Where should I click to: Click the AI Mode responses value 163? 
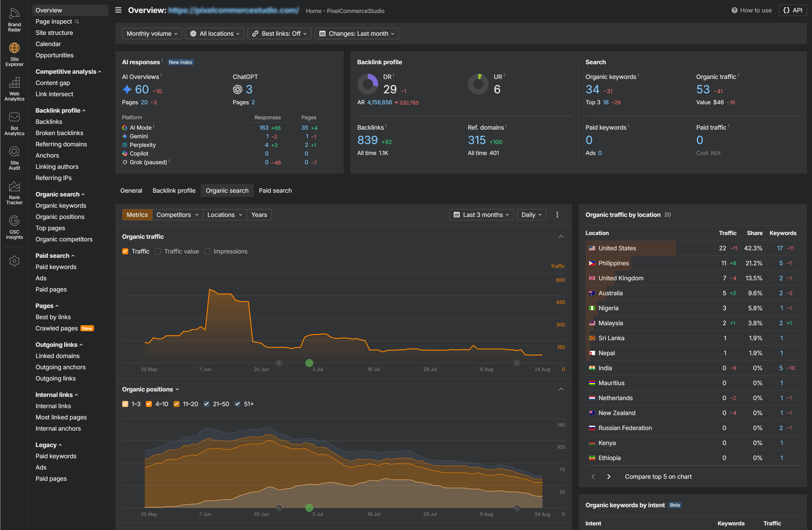point(264,128)
